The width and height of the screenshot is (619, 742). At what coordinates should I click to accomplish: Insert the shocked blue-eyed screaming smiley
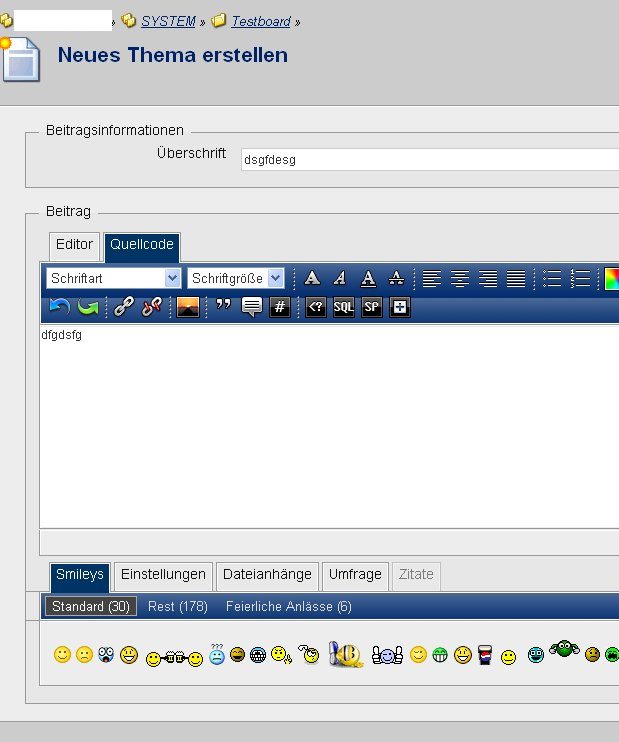tap(106, 654)
